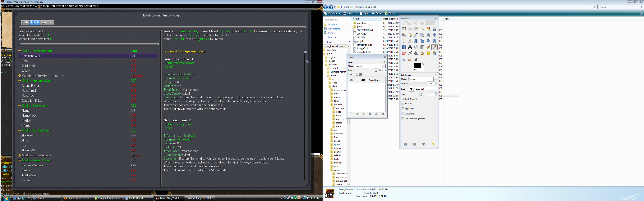Select the Paths tool in Toolbox
Viewport: 644px width, 201px height.
(410, 35)
